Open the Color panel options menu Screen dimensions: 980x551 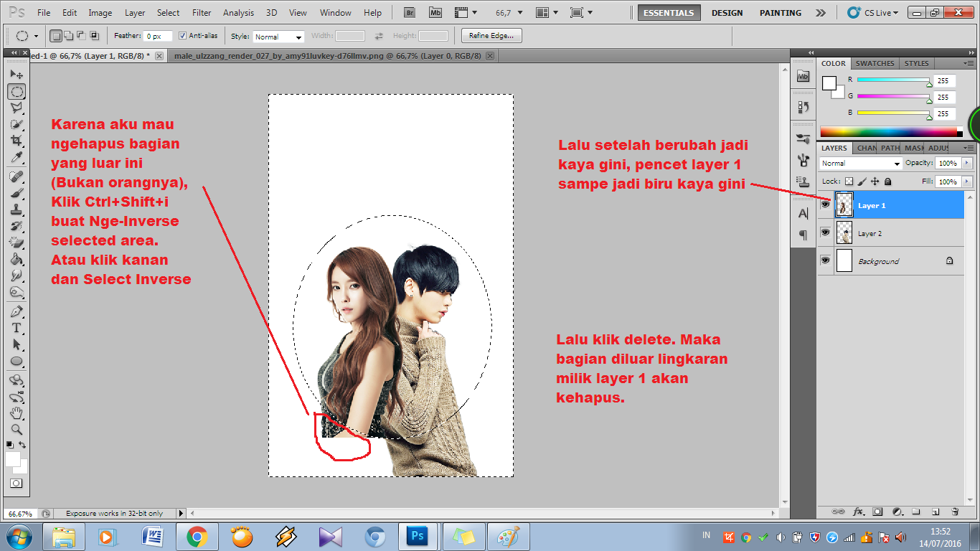pyautogui.click(x=969, y=63)
